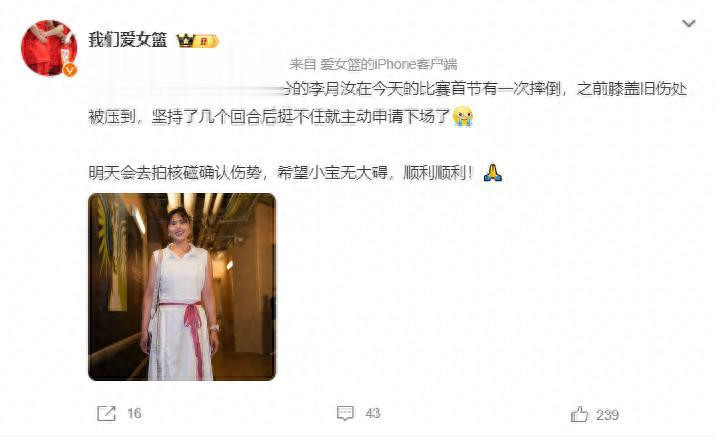The width and height of the screenshot is (716, 437).
Task: Click the praying hands emoji
Action: [493, 173]
